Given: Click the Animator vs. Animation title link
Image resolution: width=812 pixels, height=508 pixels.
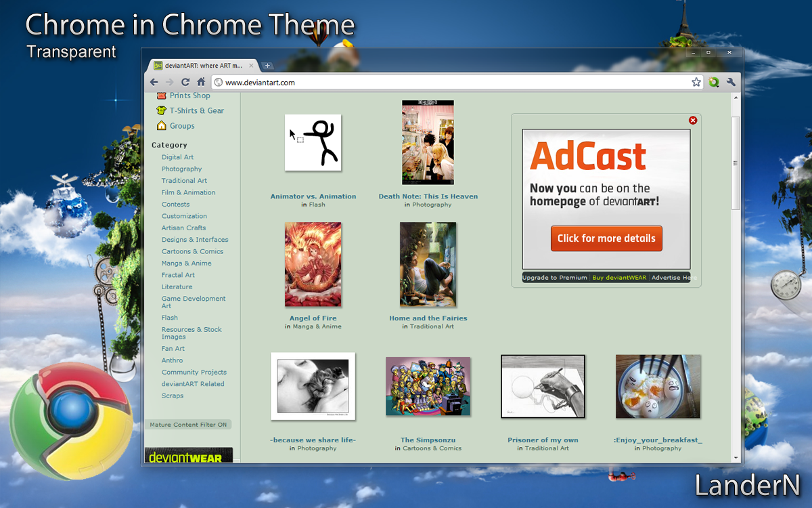Looking at the screenshot, I should pos(313,196).
